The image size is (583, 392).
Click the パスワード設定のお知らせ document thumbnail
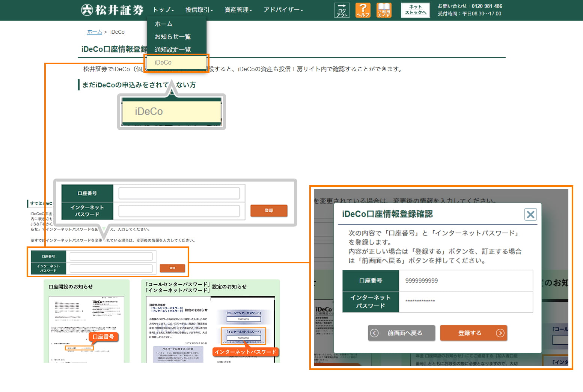click(x=210, y=329)
